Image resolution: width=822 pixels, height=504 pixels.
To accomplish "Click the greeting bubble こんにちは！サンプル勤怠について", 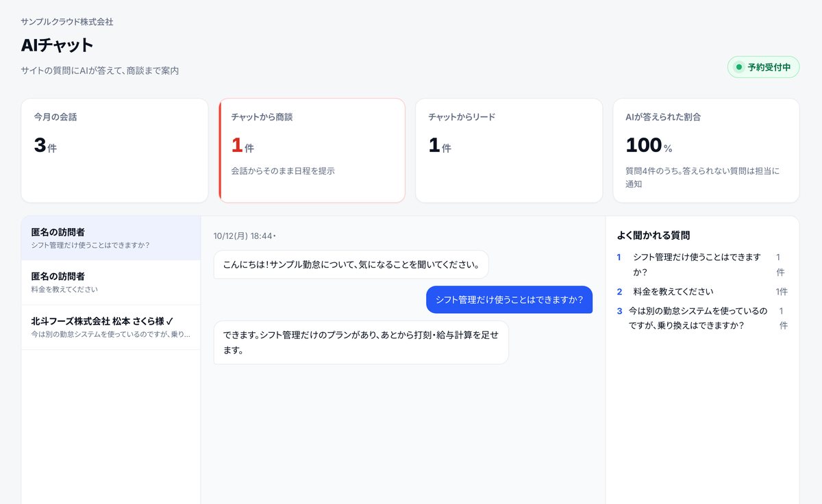I will point(351,264).
